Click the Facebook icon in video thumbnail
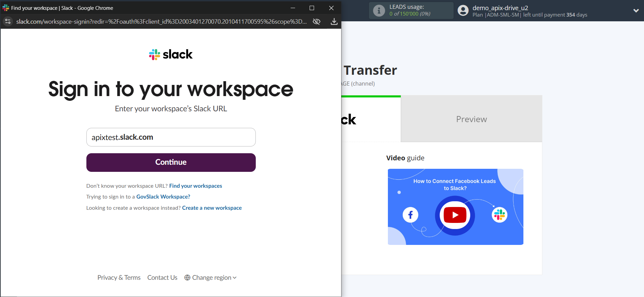Image resolution: width=644 pixels, height=297 pixels. pyautogui.click(x=410, y=215)
